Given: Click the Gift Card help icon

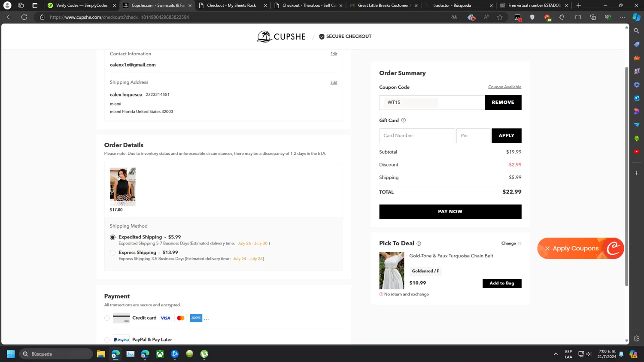Looking at the screenshot, I should [x=404, y=121].
